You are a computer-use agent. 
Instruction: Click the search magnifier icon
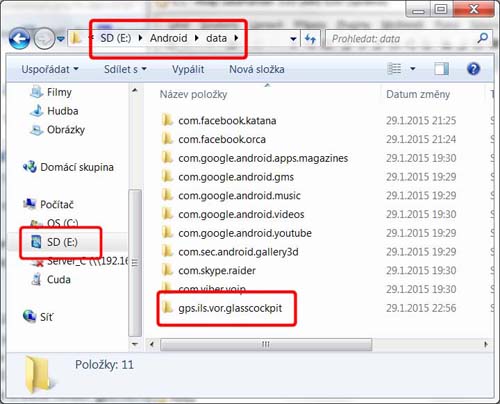pos(483,38)
